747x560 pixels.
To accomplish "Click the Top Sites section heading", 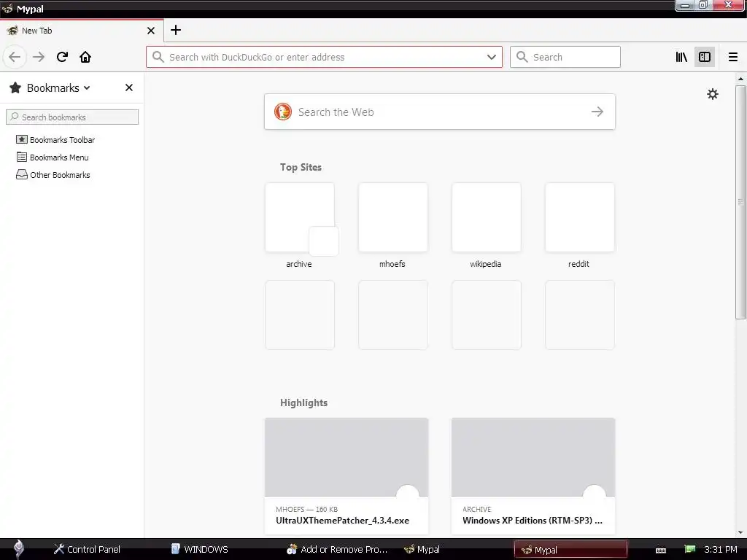I will pyautogui.click(x=301, y=167).
